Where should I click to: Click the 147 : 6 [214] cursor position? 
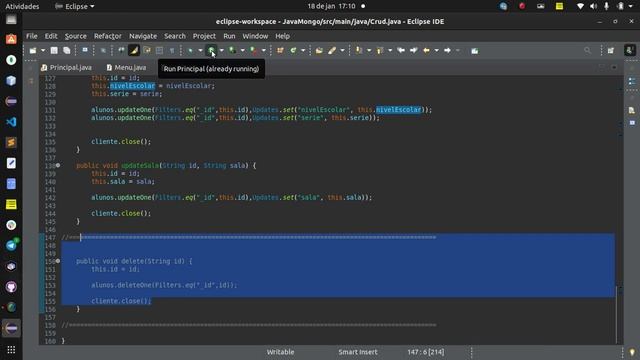click(426, 352)
